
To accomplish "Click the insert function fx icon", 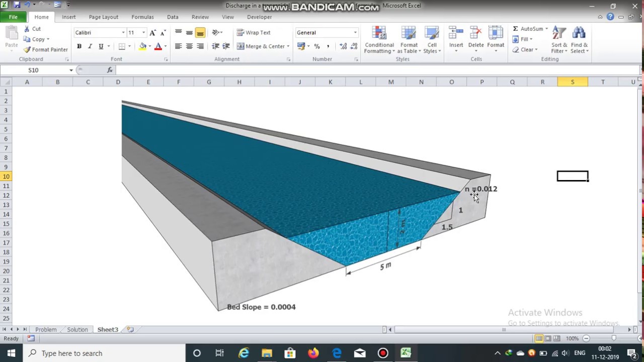I will coord(110,70).
